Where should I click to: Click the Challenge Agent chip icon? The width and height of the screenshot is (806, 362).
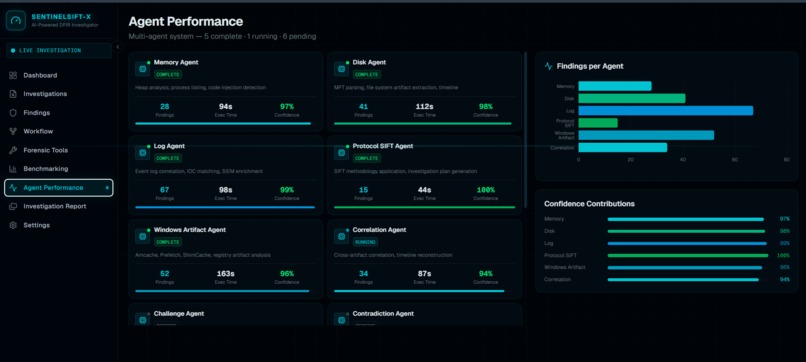[142, 320]
